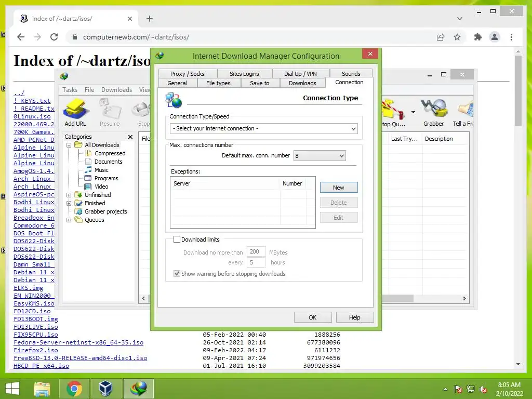Click the Description column header in IDM
This screenshot has height=399, width=532.
click(445, 139)
